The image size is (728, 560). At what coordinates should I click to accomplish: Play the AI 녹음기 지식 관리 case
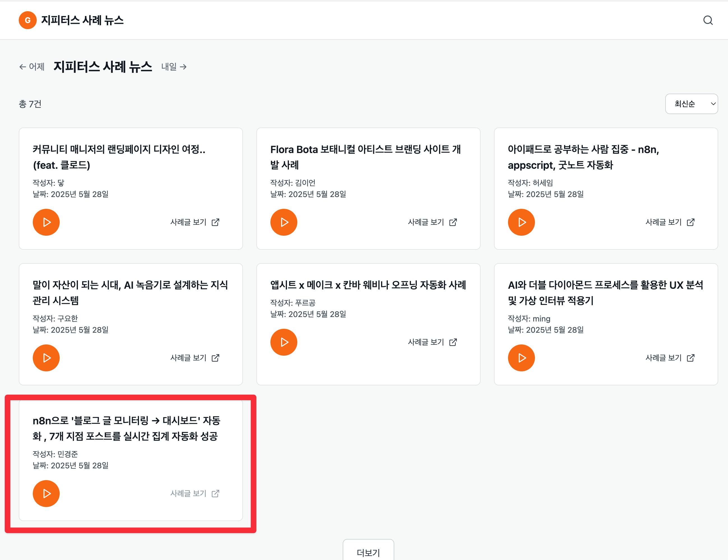(x=46, y=358)
